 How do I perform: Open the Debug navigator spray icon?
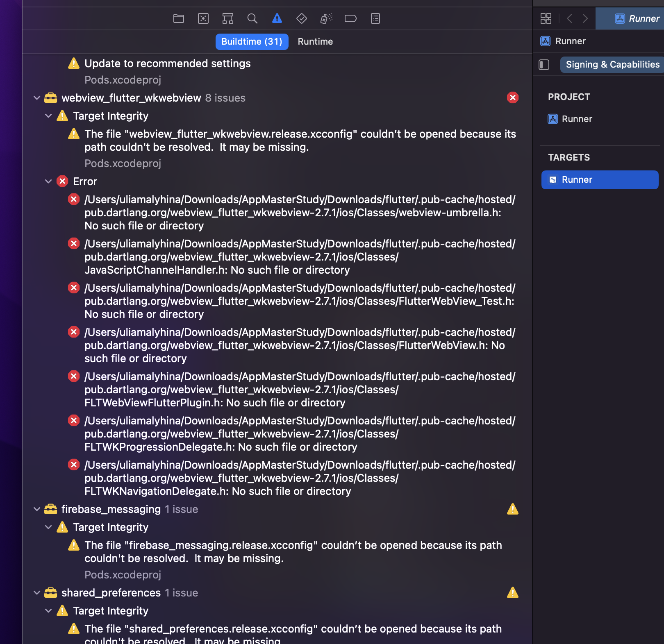pyautogui.click(x=326, y=18)
